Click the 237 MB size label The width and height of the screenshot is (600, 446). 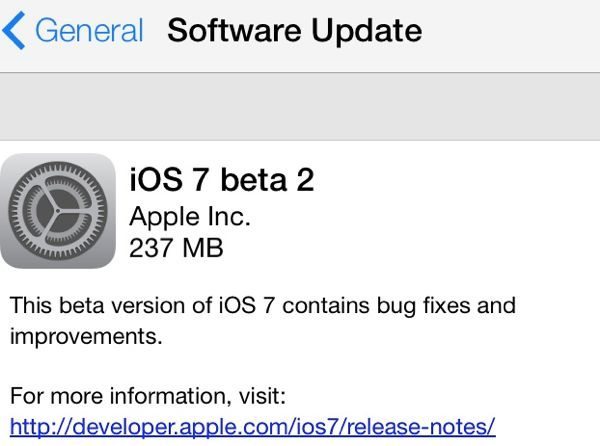point(176,248)
